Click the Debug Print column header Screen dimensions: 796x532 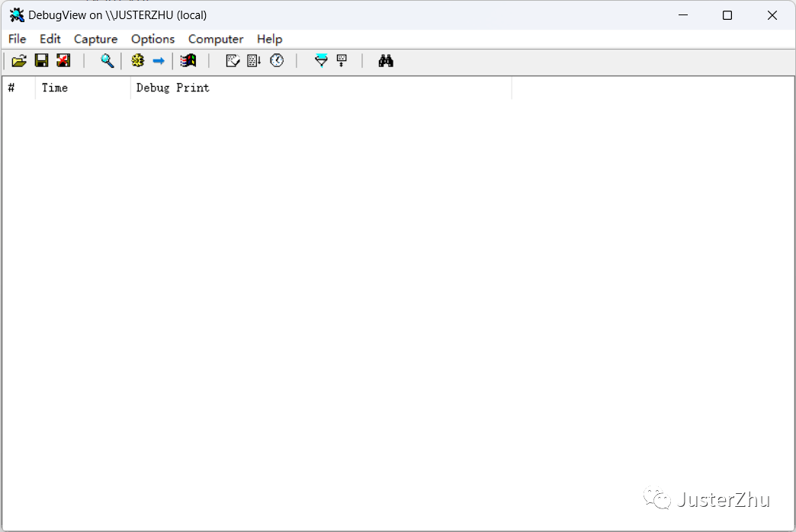coord(172,88)
